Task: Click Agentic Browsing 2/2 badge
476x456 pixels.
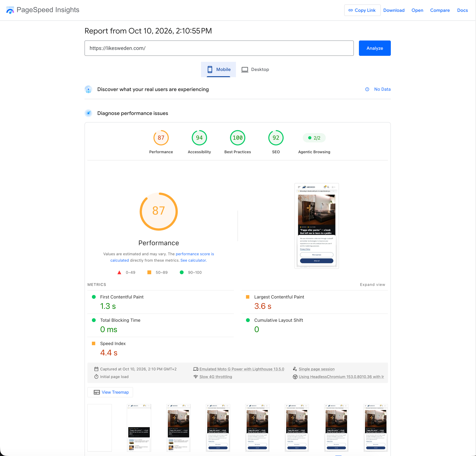Action: click(314, 138)
